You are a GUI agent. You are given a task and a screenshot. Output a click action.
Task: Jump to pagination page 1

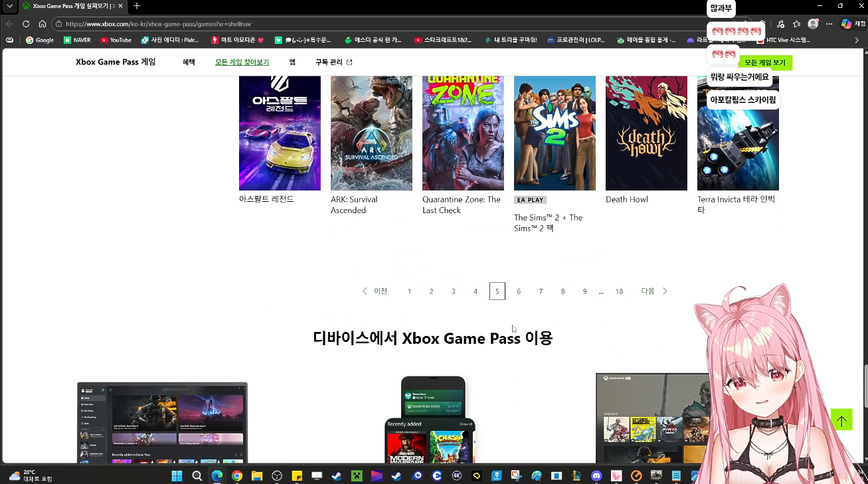tap(409, 291)
